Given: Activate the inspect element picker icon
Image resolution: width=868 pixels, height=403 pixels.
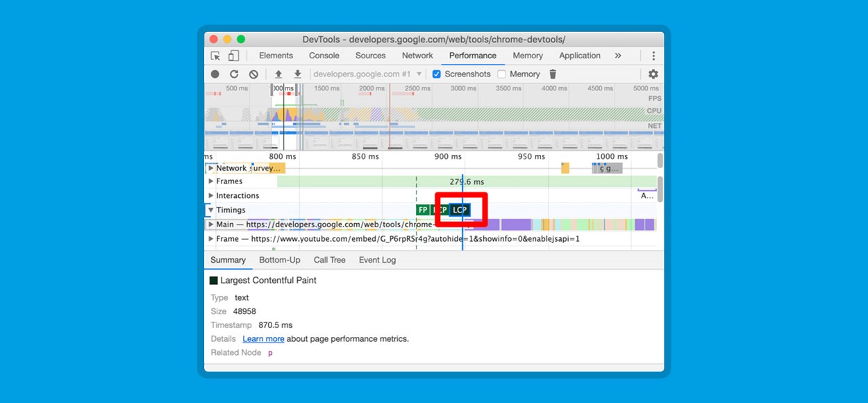Looking at the screenshot, I should point(215,56).
